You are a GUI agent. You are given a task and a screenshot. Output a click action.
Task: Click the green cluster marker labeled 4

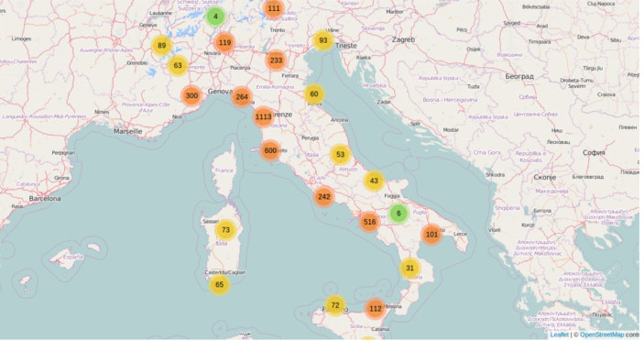(215, 16)
